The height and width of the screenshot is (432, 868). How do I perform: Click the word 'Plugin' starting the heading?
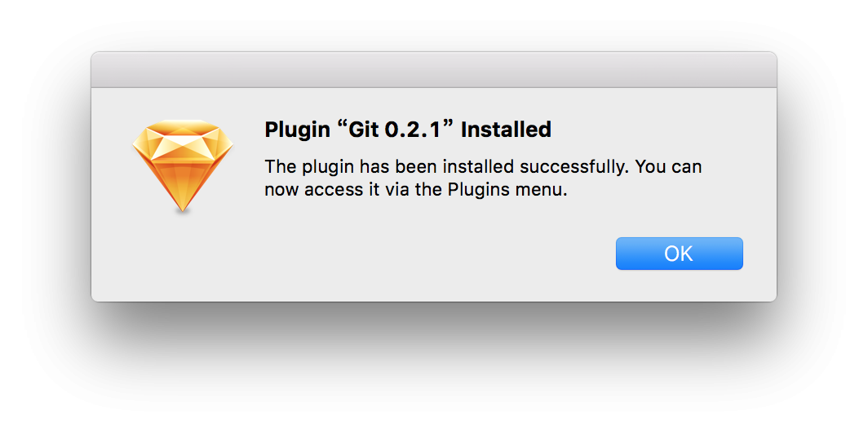coord(295,130)
